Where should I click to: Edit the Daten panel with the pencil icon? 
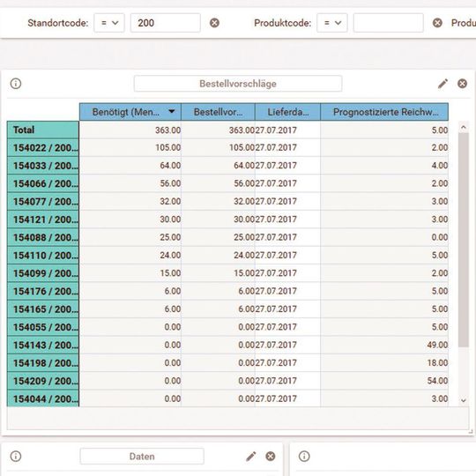251,456
